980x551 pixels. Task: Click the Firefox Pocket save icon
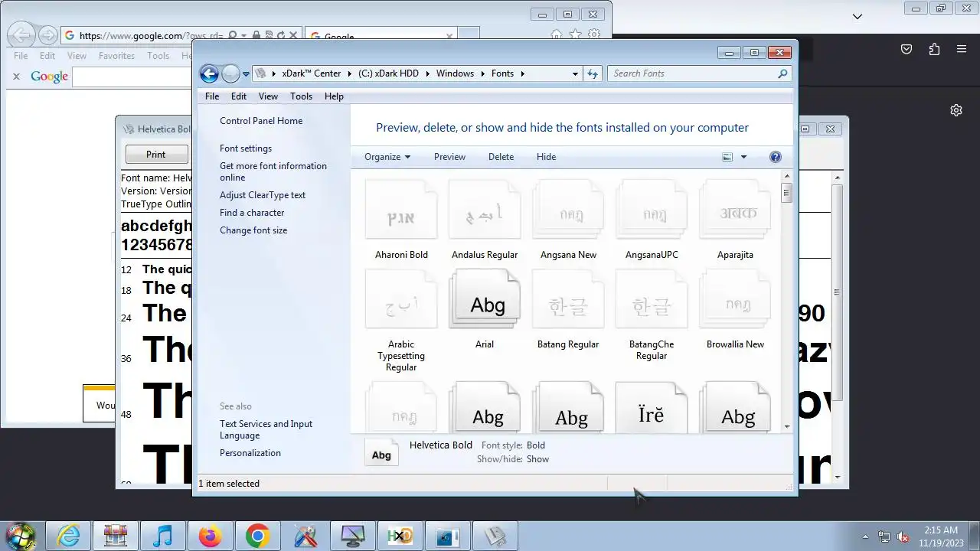coord(906,49)
